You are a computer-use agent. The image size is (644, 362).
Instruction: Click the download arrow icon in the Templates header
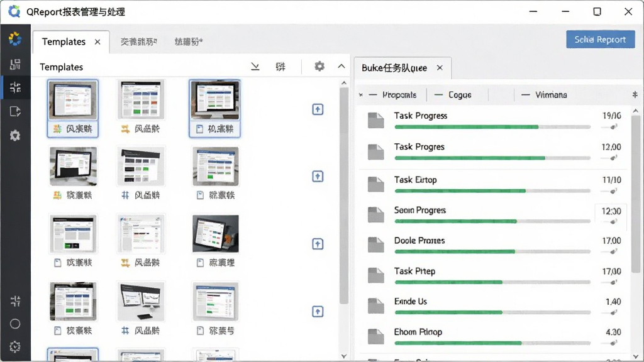pos(255,67)
